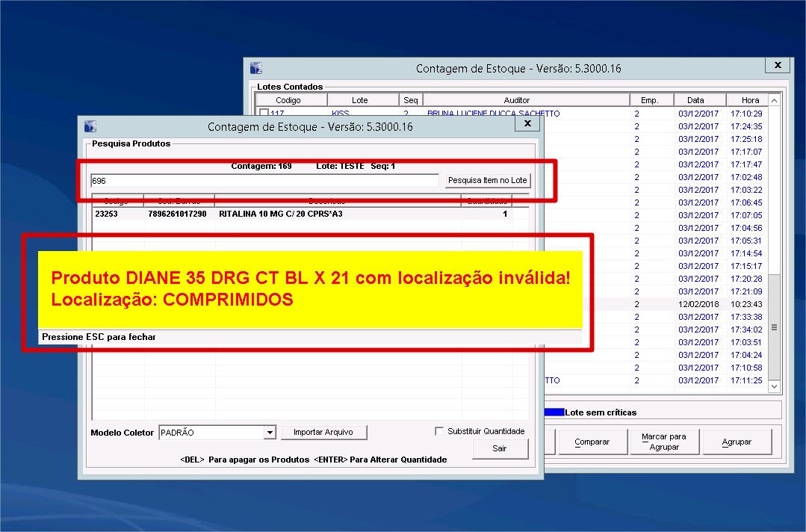Click the Marcar para Agrupar button
The width and height of the screenshot is (806, 532).
[x=664, y=442]
